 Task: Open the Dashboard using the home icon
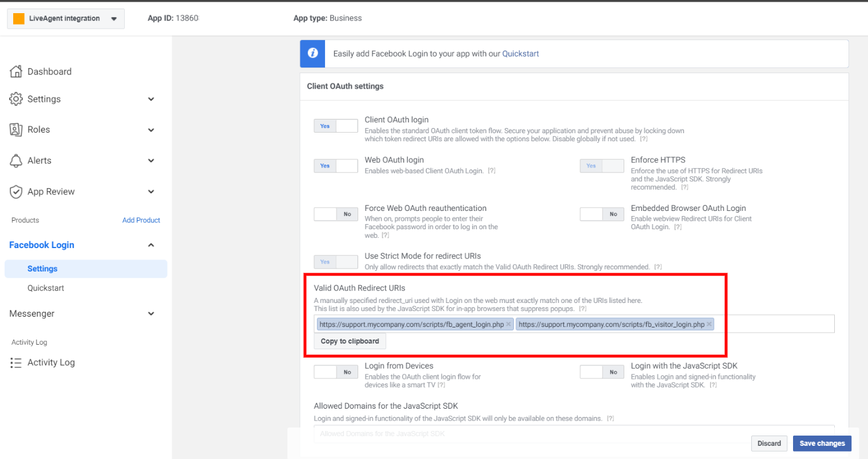[x=17, y=71]
